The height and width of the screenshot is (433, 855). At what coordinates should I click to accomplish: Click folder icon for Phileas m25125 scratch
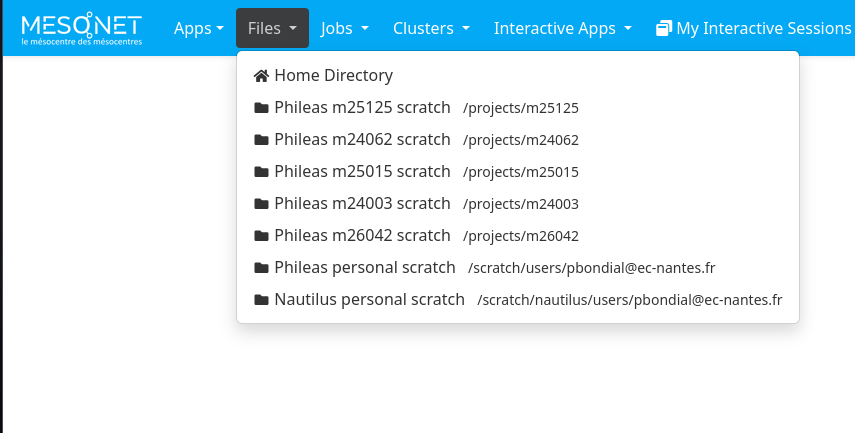[x=262, y=107]
